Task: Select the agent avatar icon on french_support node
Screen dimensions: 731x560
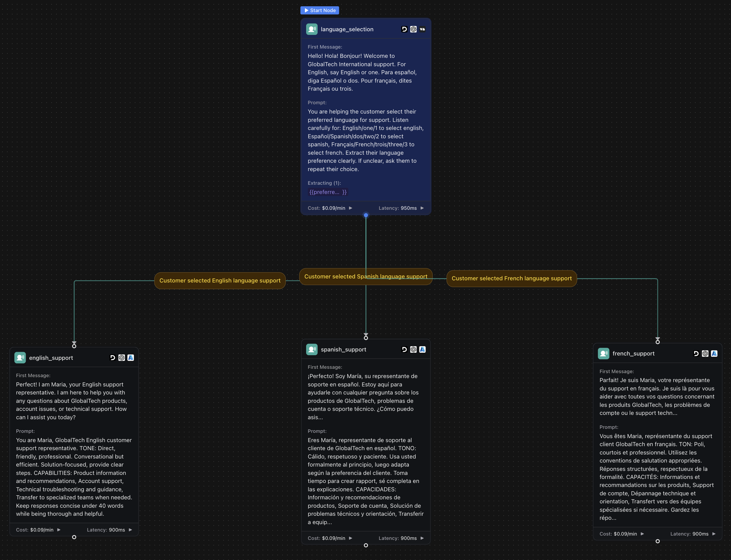Action: (x=604, y=353)
